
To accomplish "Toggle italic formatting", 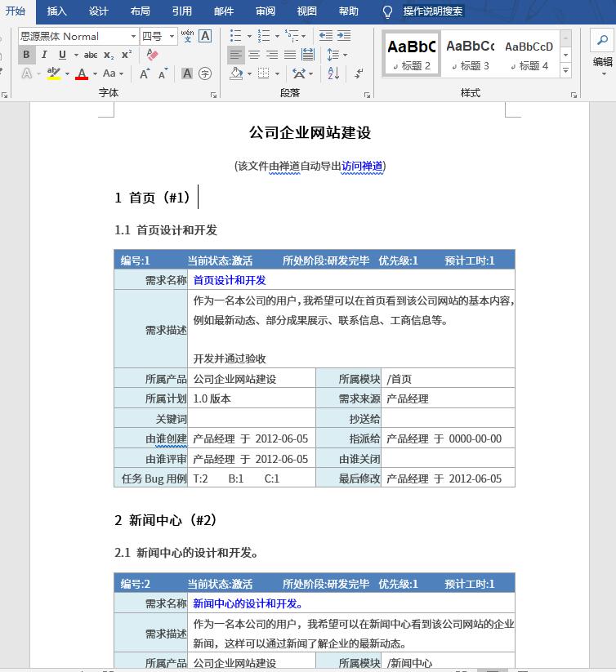I will [x=43, y=55].
